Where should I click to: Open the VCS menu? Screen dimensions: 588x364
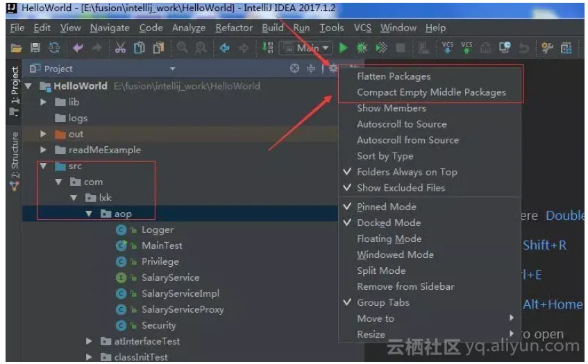[x=362, y=28]
